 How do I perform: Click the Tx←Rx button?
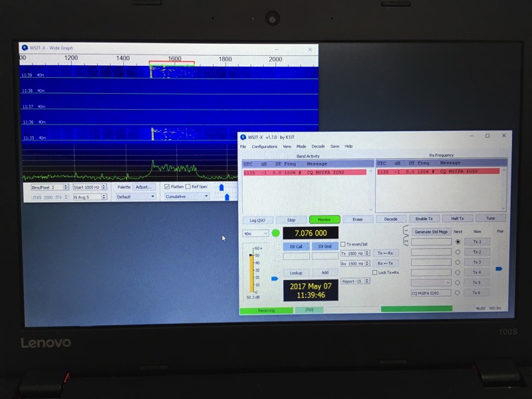click(x=386, y=253)
